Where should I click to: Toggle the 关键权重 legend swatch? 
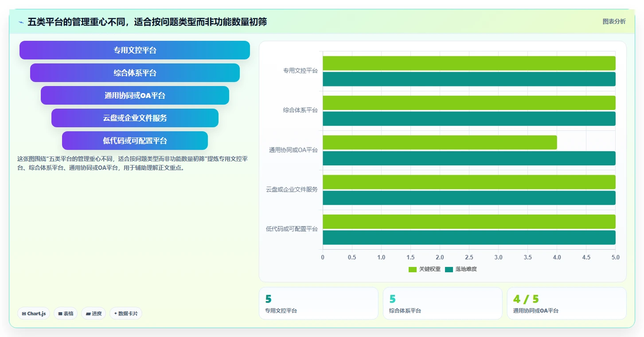coord(413,269)
